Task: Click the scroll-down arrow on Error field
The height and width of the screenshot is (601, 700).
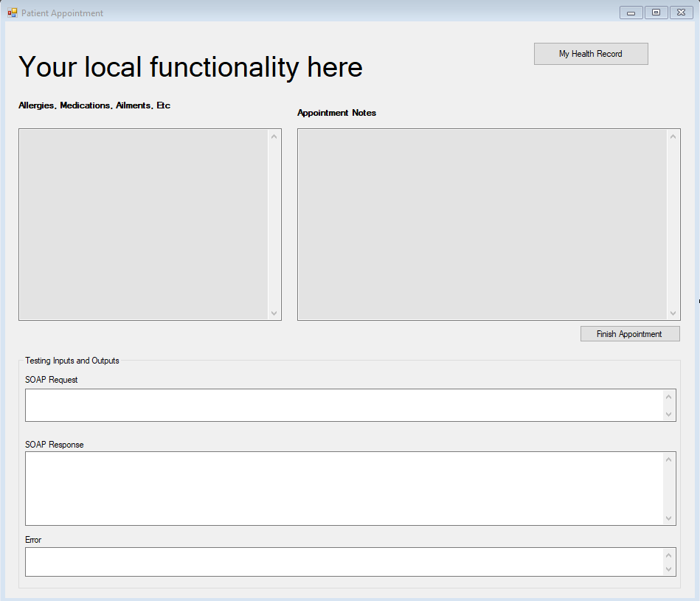Action: point(670,569)
